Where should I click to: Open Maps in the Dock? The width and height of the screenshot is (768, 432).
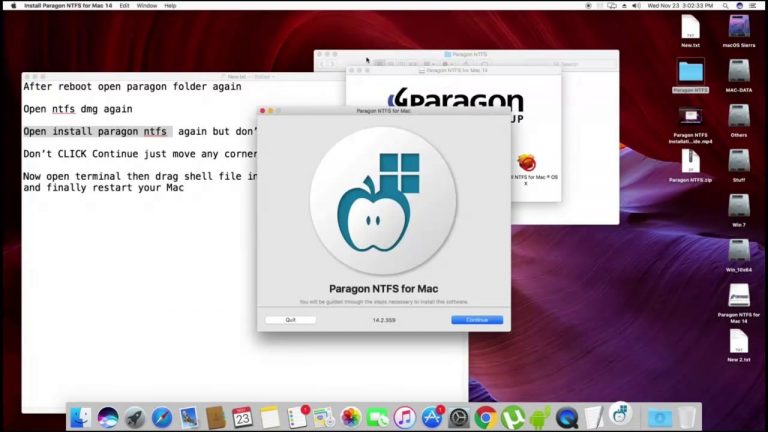(x=324, y=418)
